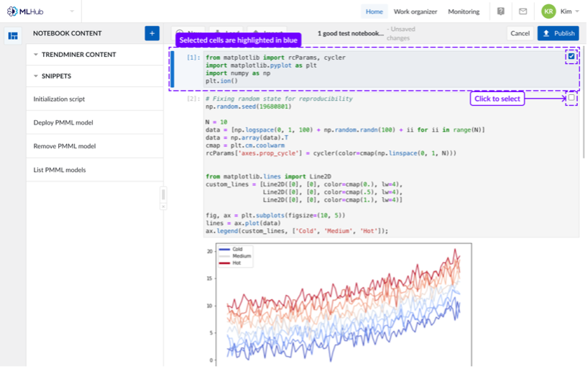Switch to the Monitoring tab

click(x=464, y=12)
